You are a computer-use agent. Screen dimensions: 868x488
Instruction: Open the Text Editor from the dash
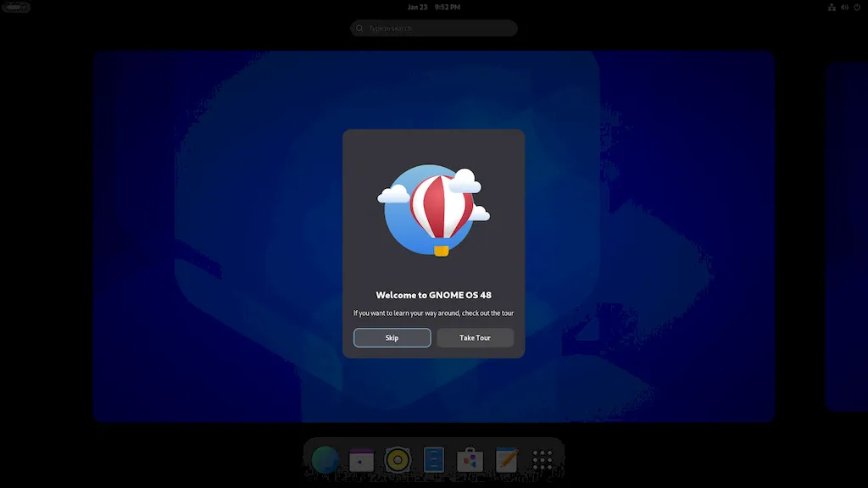point(506,460)
